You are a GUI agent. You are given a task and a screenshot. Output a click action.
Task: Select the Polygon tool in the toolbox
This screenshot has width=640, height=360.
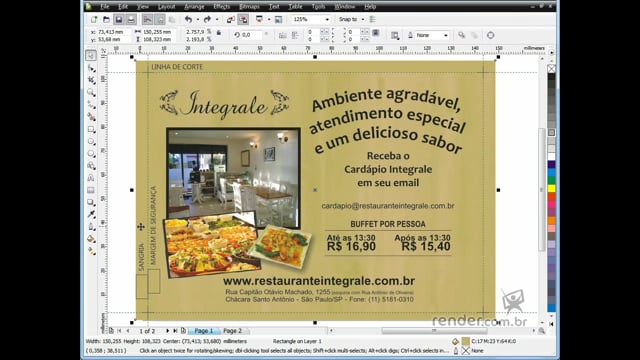point(91,153)
